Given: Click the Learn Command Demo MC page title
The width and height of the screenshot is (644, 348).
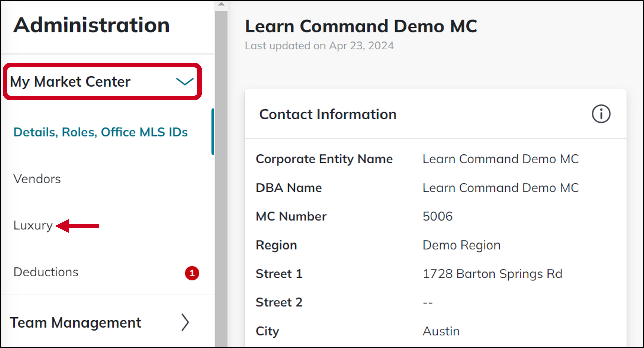Looking at the screenshot, I should (x=361, y=26).
